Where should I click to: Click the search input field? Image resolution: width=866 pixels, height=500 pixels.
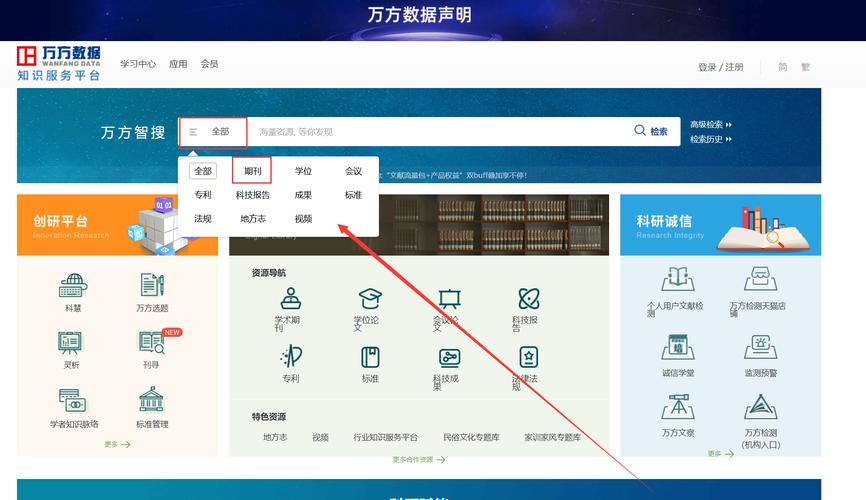tap(436, 131)
